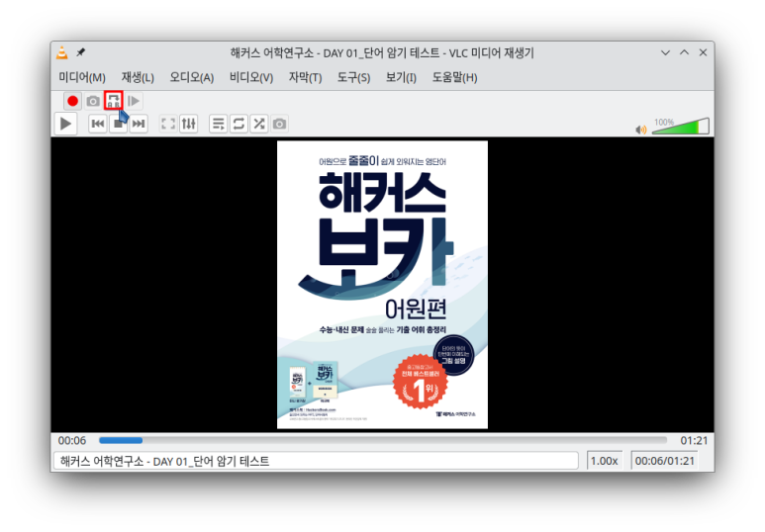Stop playback
The height and width of the screenshot is (532, 765).
pyautogui.click(x=118, y=124)
